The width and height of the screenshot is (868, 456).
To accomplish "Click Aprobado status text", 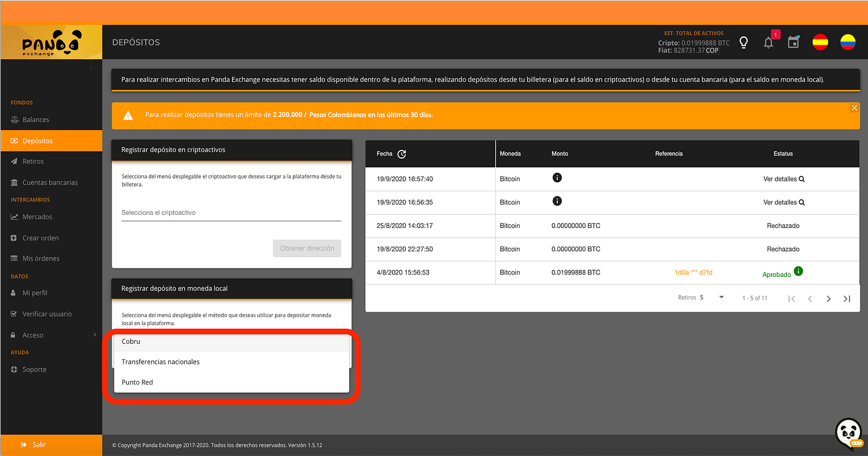I will coord(776,274).
